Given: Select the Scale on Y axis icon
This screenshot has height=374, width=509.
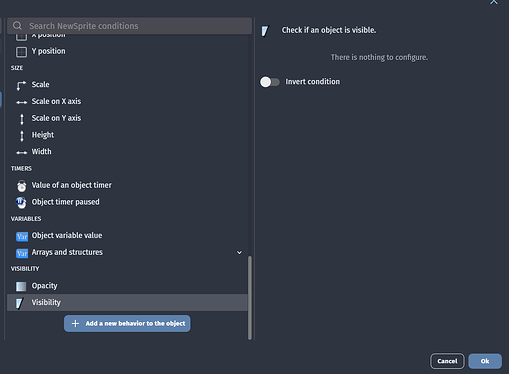Looking at the screenshot, I should [x=22, y=119].
